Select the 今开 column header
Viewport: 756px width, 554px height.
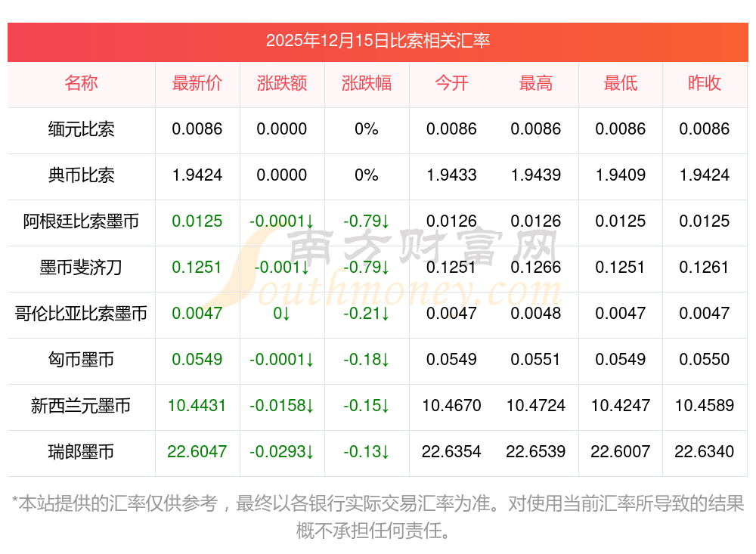pyautogui.click(x=451, y=83)
